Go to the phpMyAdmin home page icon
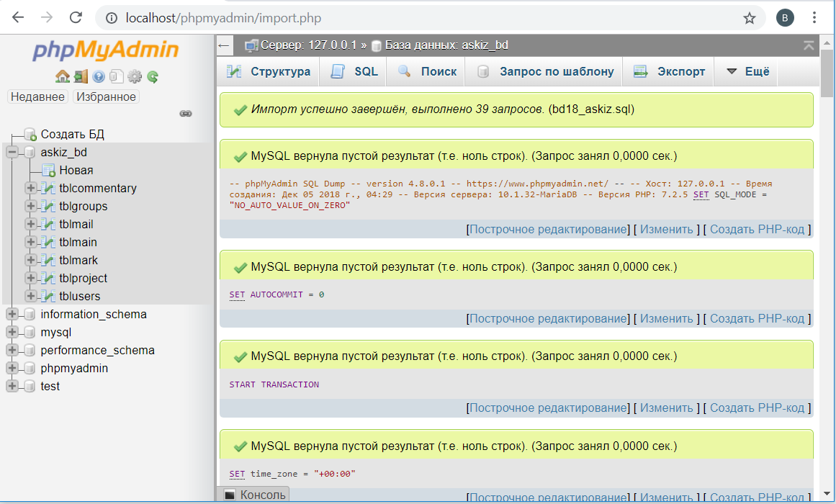 (63, 77)
